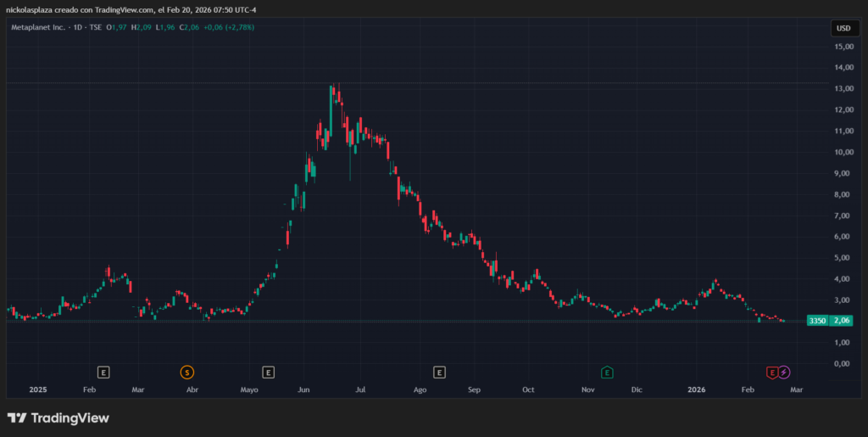Click the red earnings marker in February 2026
868x437 pixels.
[x=771, y=372]
